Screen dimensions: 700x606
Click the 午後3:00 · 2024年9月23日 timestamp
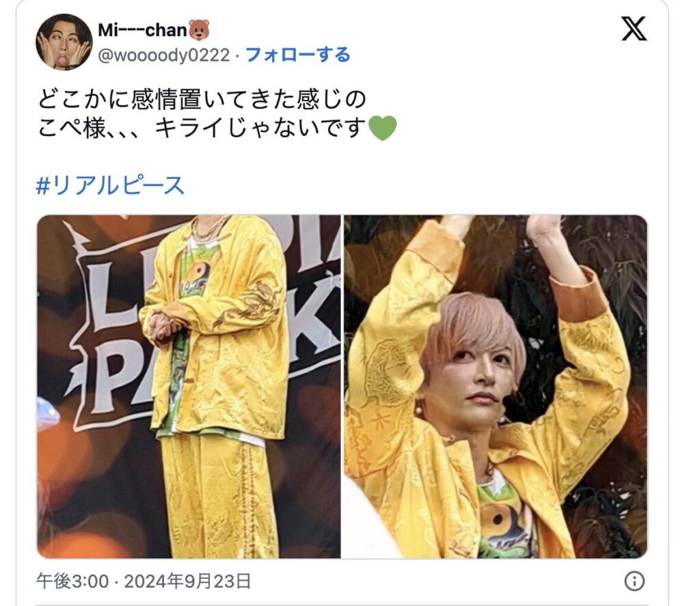point(144,581)
